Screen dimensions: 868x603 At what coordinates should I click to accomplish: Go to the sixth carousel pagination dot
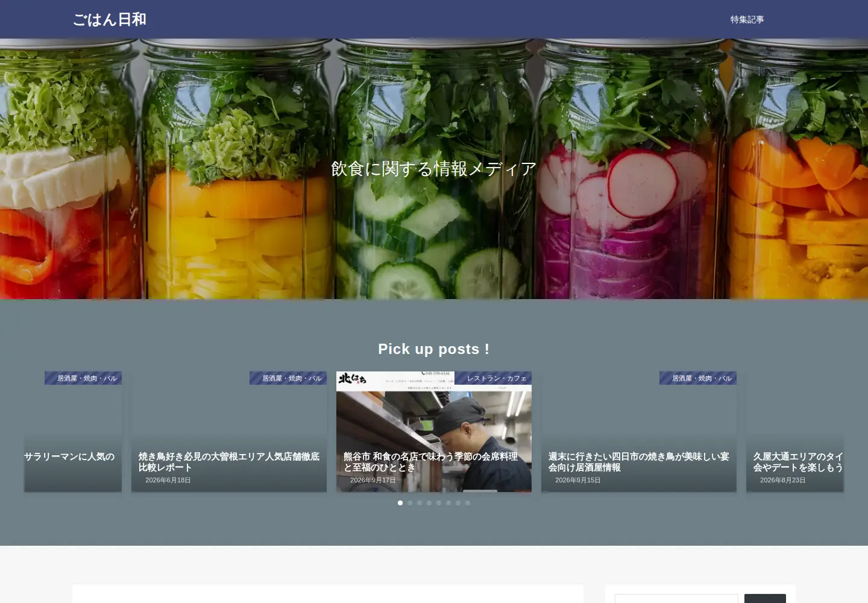pyautogui.click(x=448, y=503)
